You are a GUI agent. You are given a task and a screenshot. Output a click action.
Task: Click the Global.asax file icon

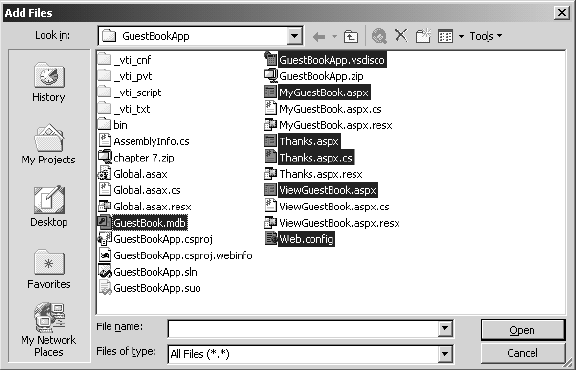[x=105, y=173]
